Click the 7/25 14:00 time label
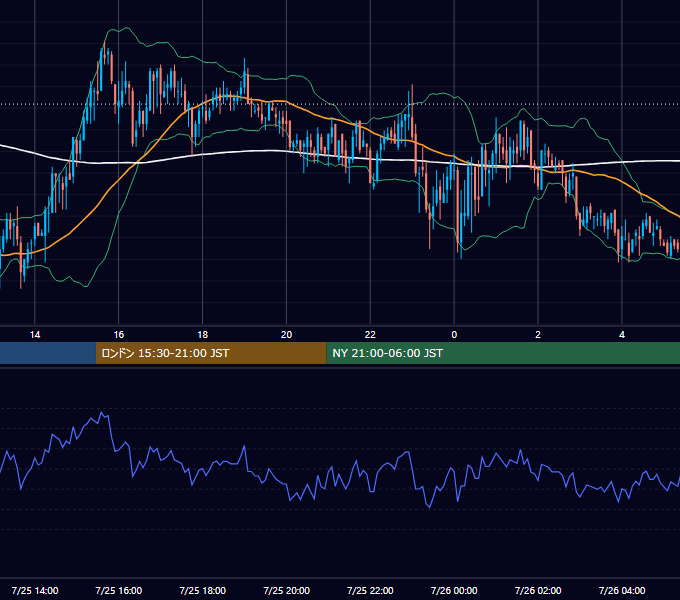 [x=35, y=590]
